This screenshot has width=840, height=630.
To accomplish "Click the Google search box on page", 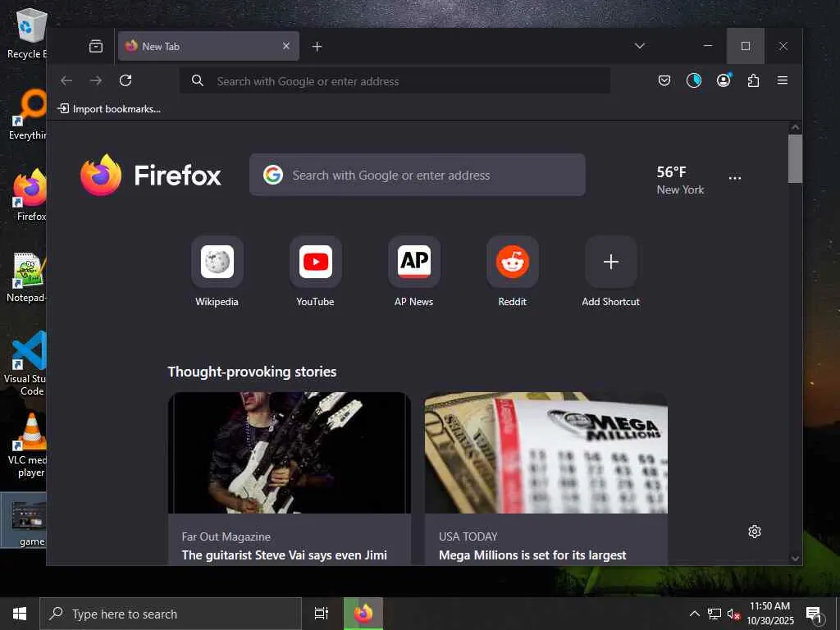I will click(x=418, y=175).
